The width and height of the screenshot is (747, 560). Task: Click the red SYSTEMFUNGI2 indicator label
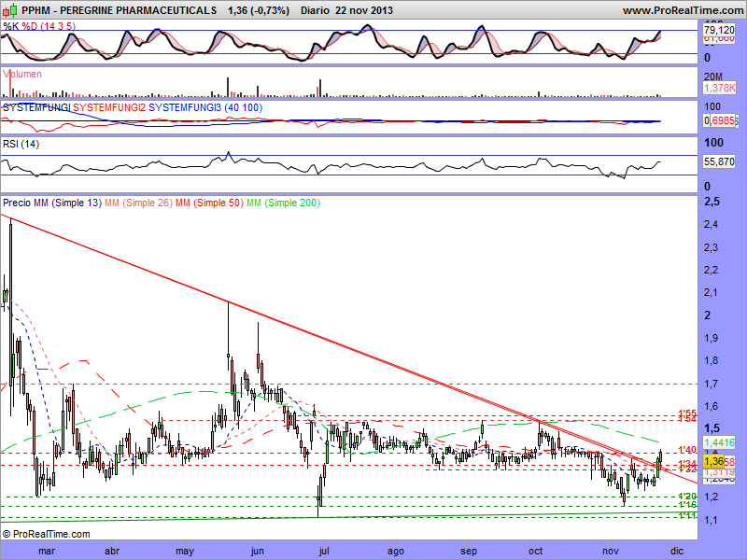(109, 107)
